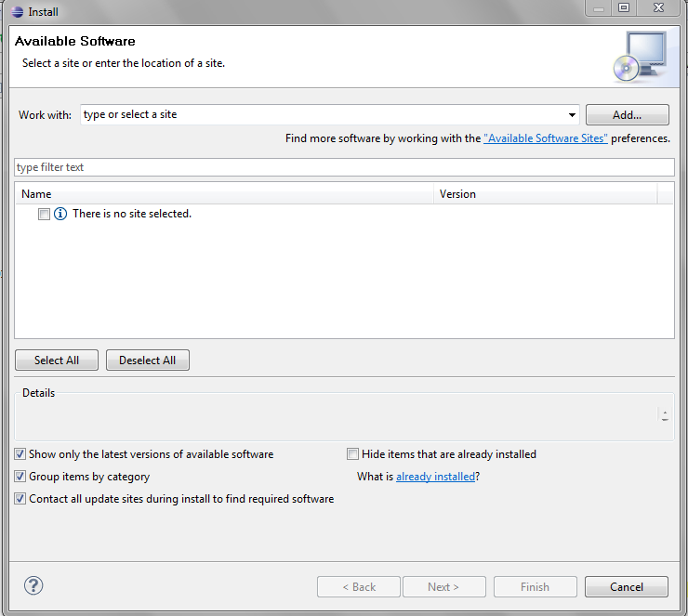688x616 pixels.
Task: Check the box next to 'There is no site selected'
Action: 44,214
